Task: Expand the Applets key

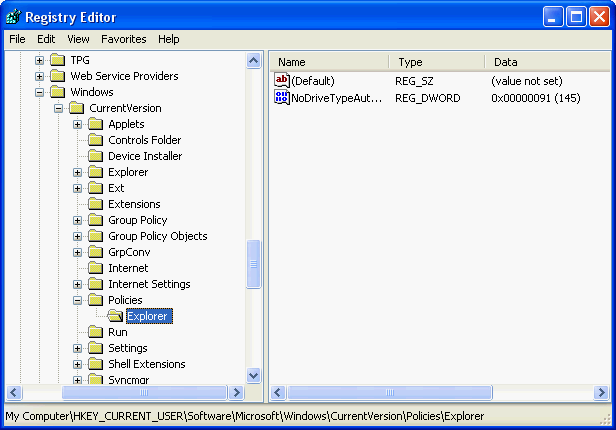Action: [77, 124]
